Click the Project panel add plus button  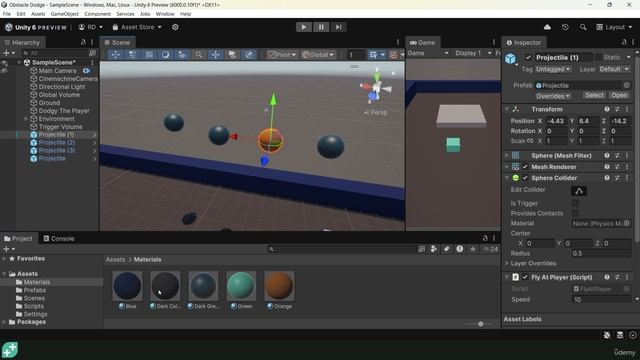click(9, 249)
